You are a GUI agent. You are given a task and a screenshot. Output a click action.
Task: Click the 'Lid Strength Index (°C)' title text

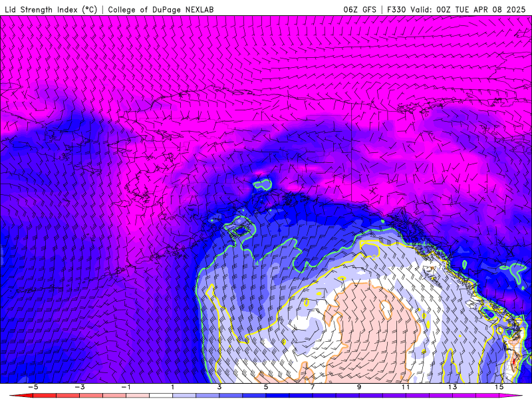51,10
